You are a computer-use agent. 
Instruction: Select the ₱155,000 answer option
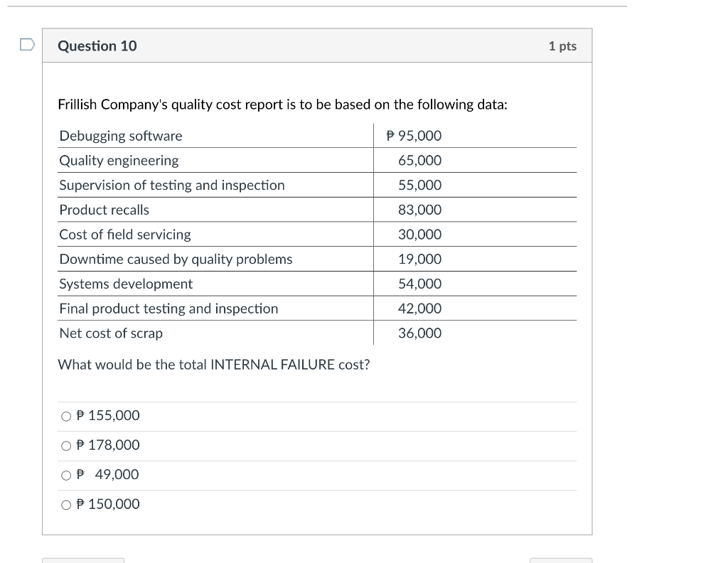65,416
